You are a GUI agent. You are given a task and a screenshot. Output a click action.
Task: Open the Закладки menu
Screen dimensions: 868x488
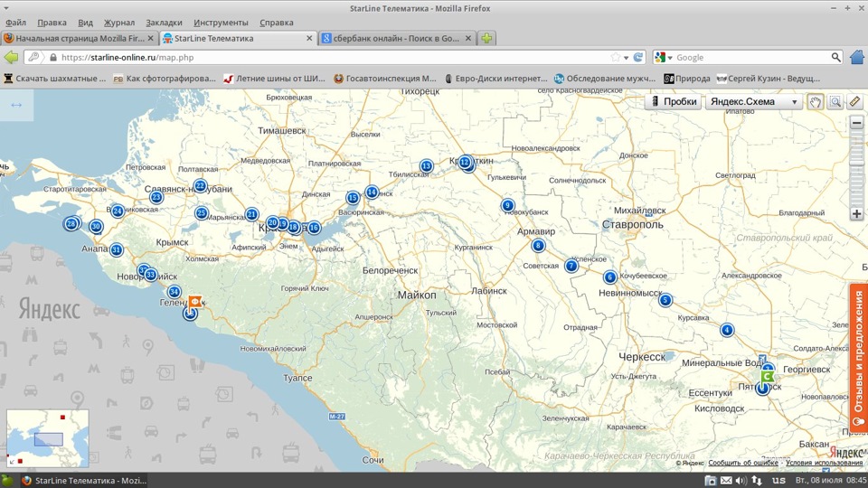(164, 23)
